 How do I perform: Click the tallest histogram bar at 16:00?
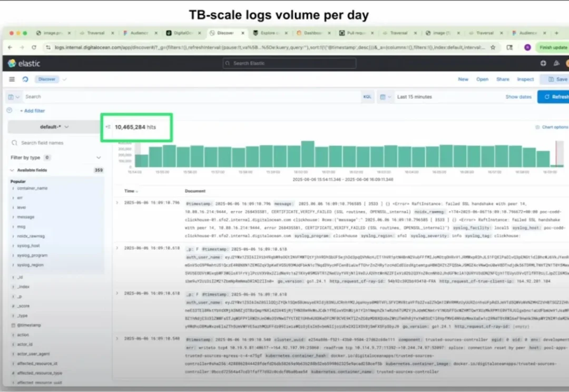(308, 154)
